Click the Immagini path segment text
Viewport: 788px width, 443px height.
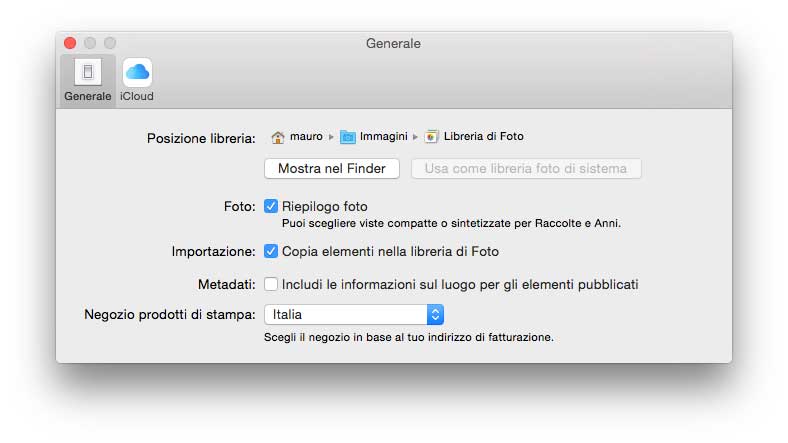click(x=384, y=137)
